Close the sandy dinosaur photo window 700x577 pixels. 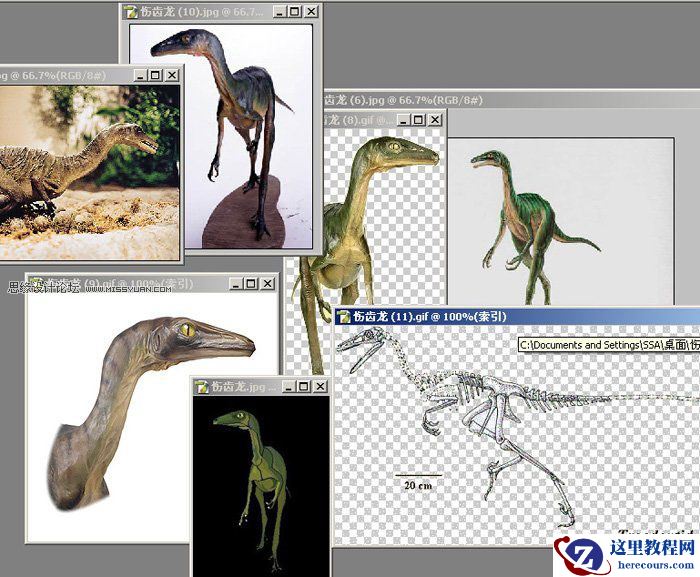pos(171,75)
